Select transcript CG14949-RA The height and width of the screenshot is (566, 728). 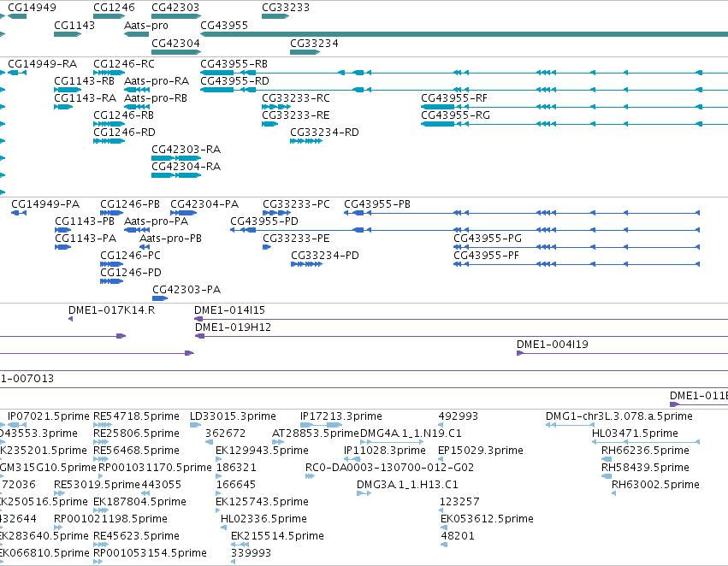point(43,63)
